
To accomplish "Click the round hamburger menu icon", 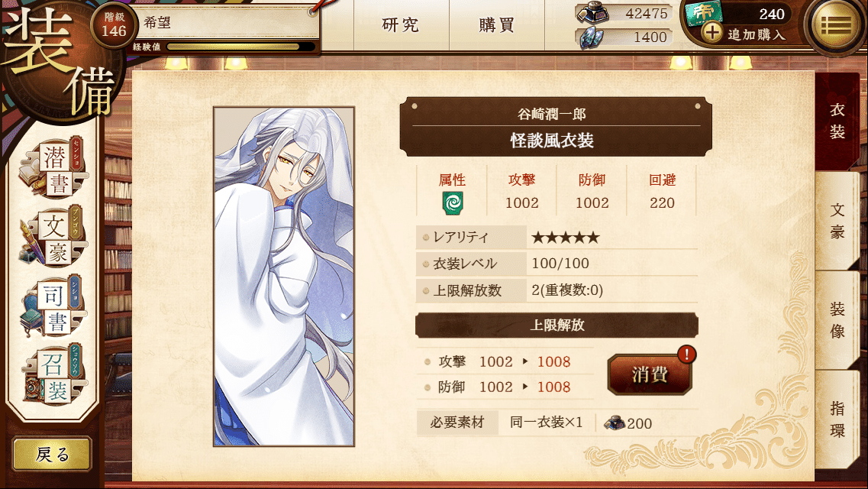I will pos(836,25).
